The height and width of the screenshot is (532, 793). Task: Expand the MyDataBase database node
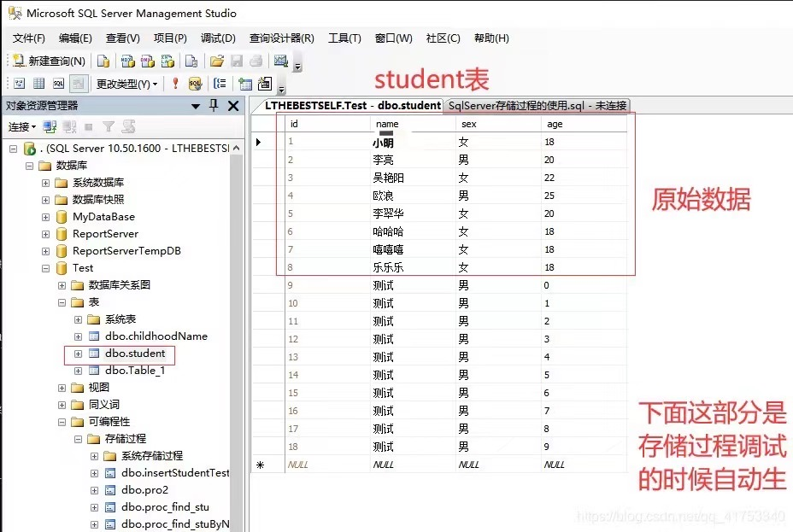[x=45, y=217]
